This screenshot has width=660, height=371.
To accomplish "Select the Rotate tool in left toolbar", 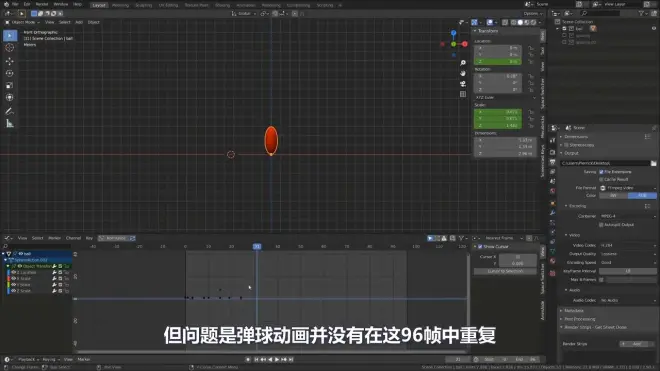I will tap(9, 73).
